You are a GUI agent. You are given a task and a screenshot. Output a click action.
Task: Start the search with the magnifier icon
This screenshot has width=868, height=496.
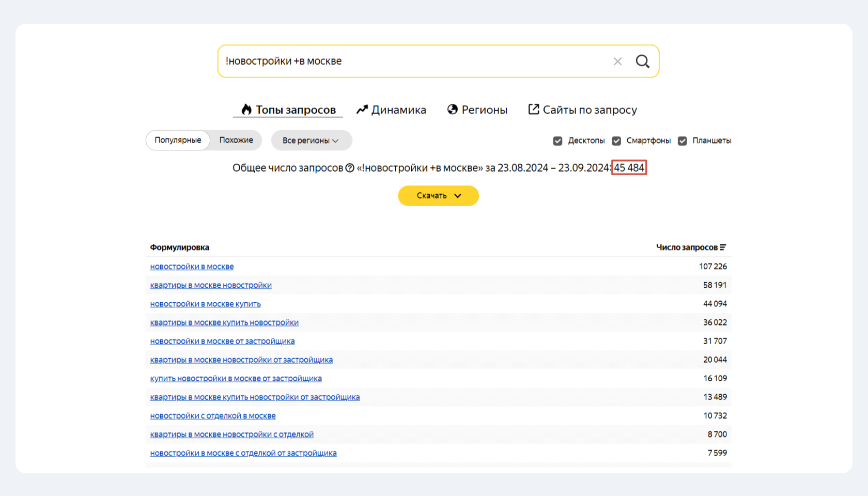coord(642,61)
